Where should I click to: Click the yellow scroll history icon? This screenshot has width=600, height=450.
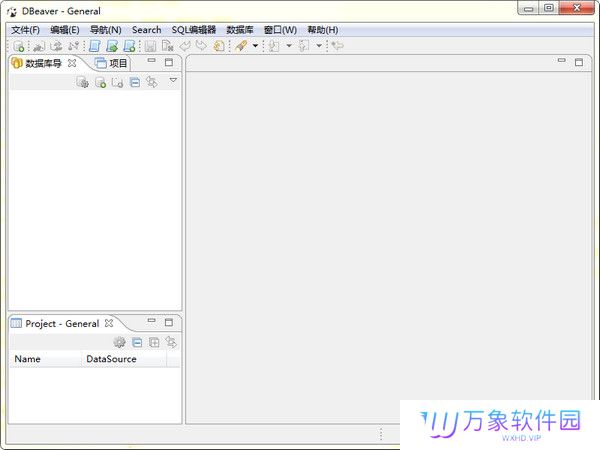(x=219, y=46)
